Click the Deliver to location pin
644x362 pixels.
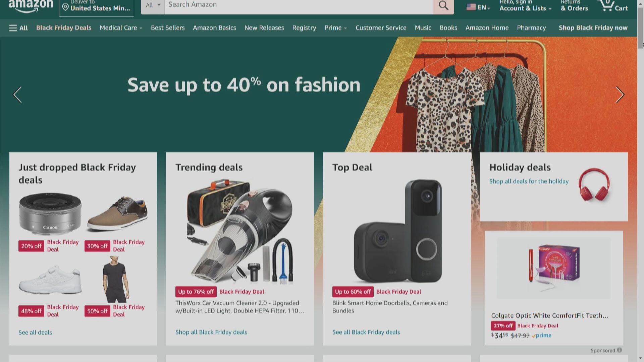pyautogui.click(x=66, y=7)
